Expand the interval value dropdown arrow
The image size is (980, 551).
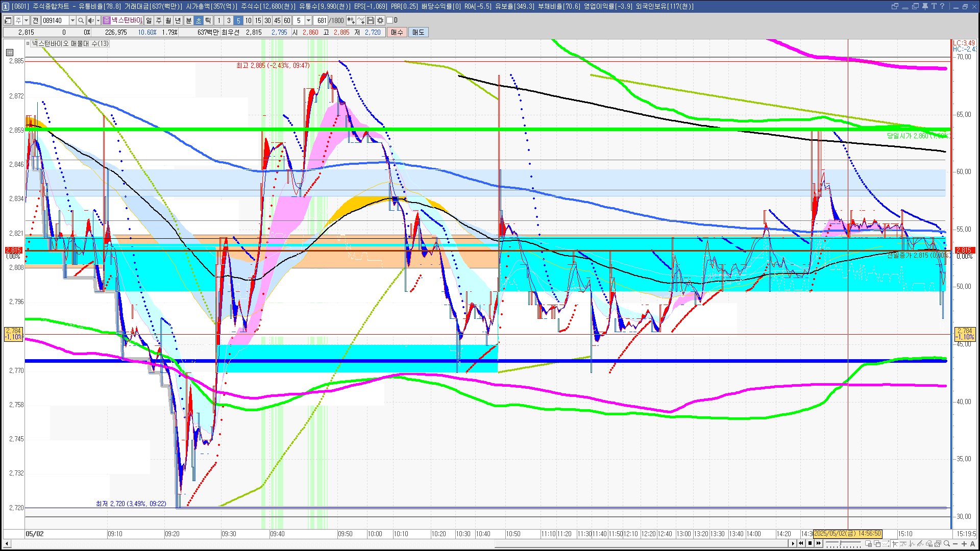[308, 20]
